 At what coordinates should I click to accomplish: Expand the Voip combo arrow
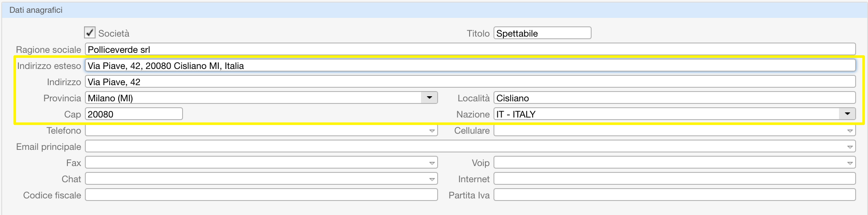(850, 163)
